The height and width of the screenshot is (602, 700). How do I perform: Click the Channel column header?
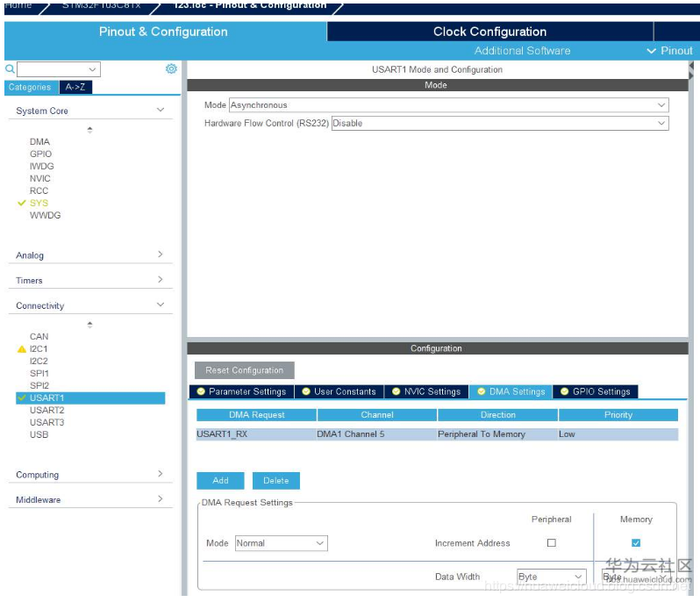pos(377,415)
